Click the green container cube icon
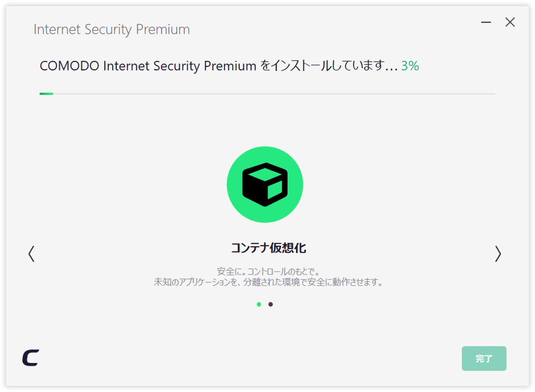 pos(265,184)
